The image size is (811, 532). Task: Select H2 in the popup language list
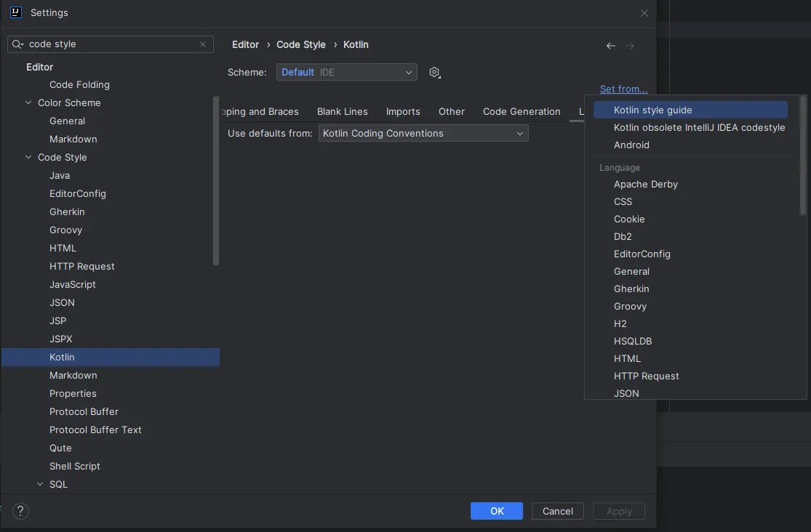point(690,323)
